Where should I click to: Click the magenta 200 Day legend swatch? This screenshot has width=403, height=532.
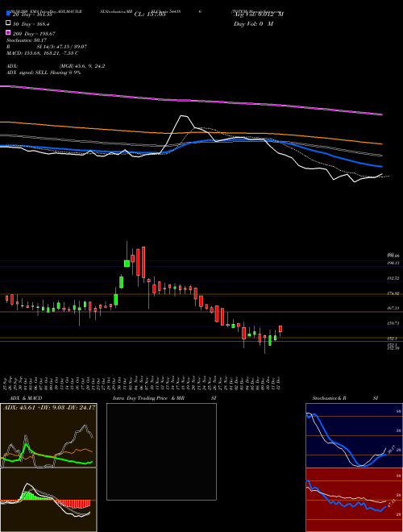click(8, 33)
